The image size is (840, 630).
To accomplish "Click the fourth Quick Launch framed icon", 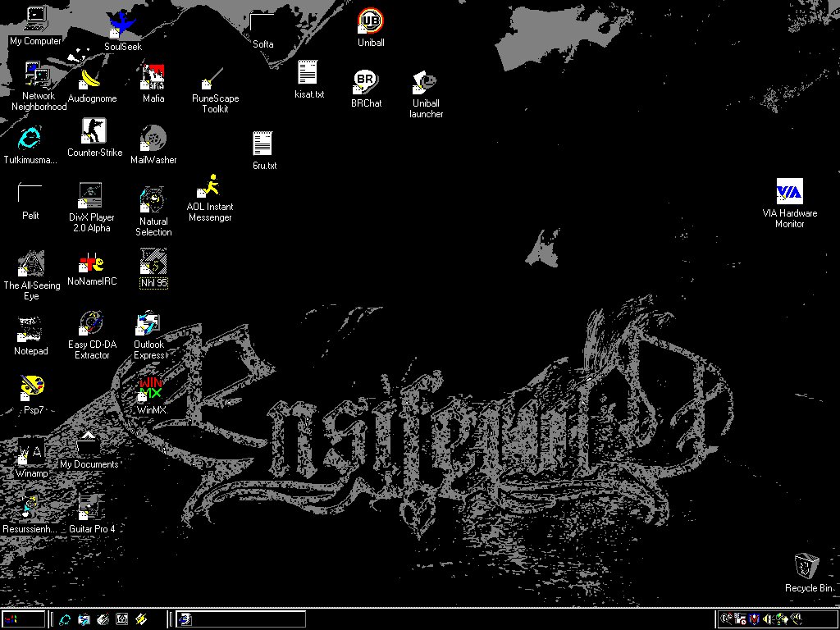I will pyautogui.click(x=121, y=619).
